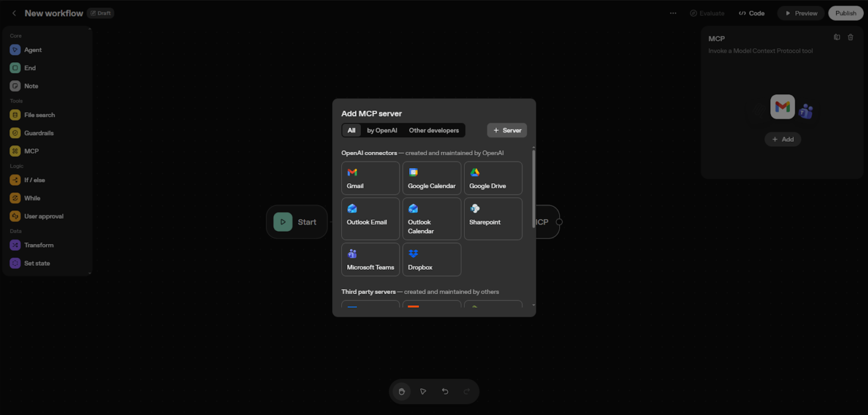Click the trash delete icon in MCP panel
The image size is (868, 415).
(851, 37)
